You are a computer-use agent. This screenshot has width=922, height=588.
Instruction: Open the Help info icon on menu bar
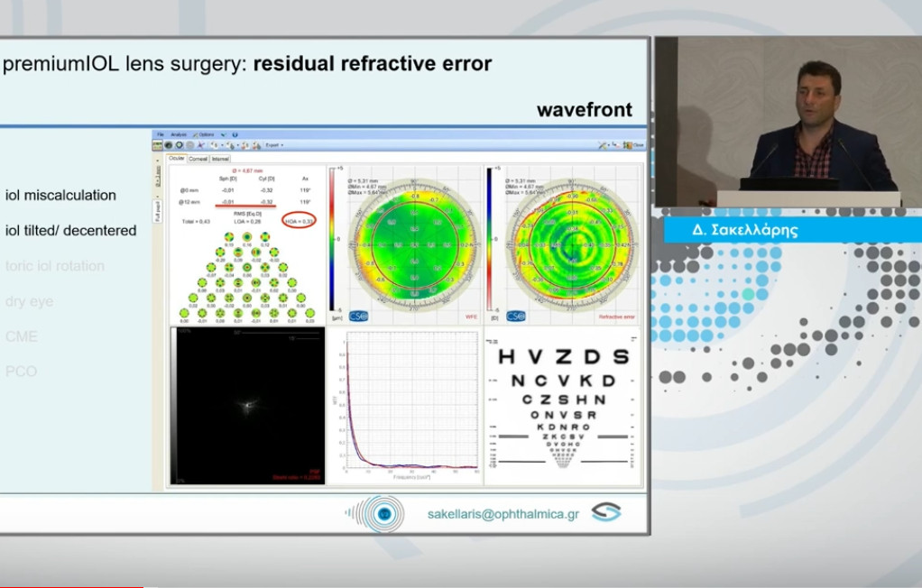click(235, 135)
